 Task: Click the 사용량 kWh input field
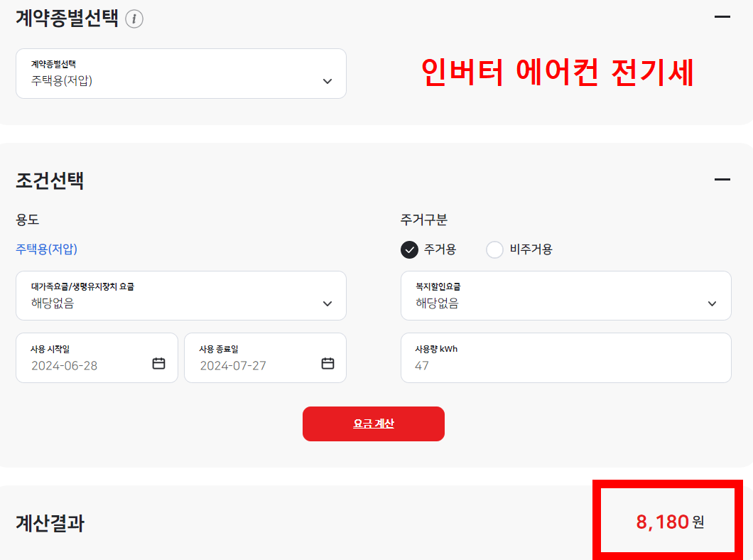click(565, 358)
